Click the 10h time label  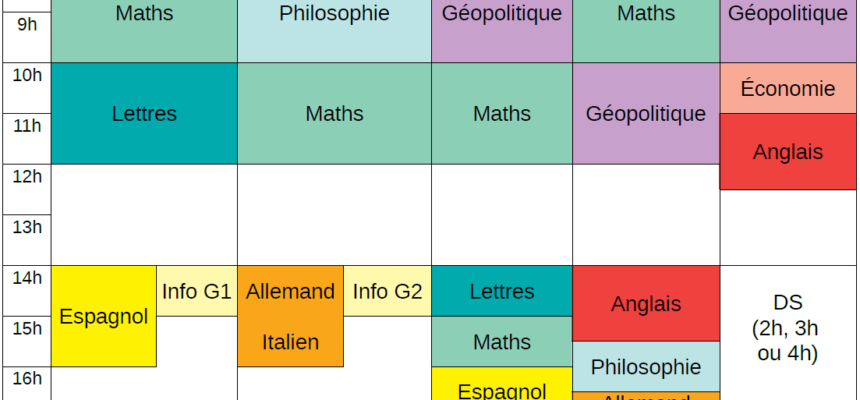(26, 74)
